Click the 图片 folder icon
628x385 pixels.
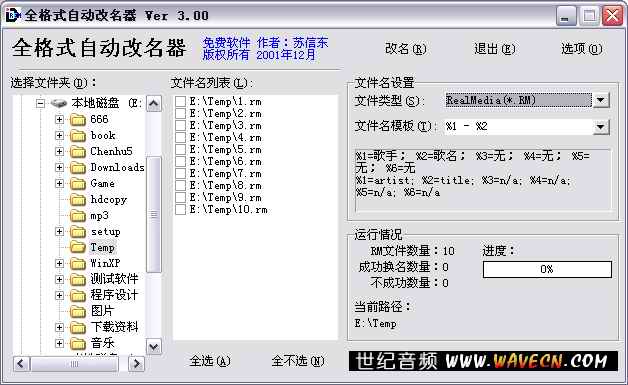pyautogui.click(x=78, y=311)
